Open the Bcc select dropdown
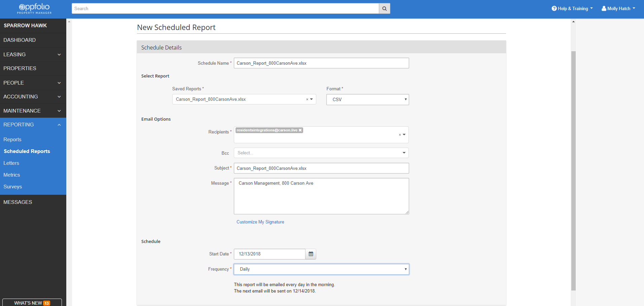 321,153
